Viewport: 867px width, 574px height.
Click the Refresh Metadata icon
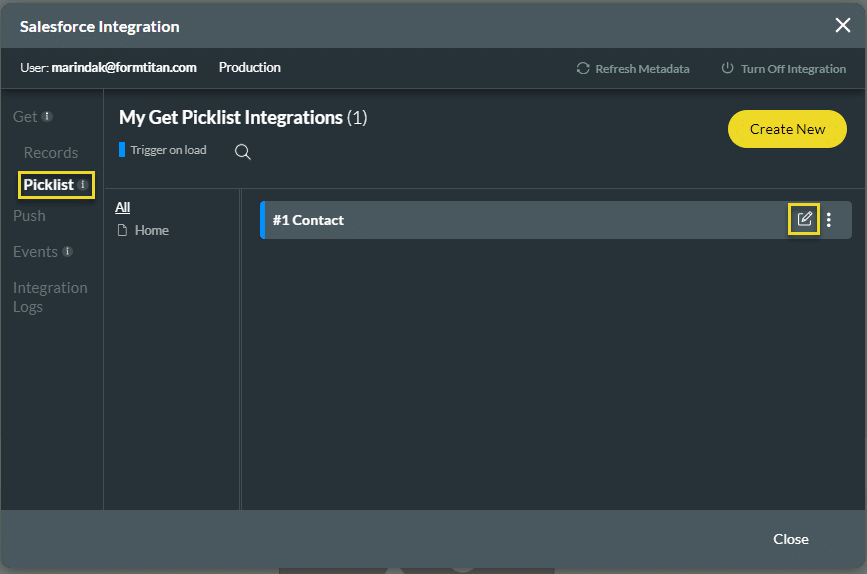pos(583,69)
